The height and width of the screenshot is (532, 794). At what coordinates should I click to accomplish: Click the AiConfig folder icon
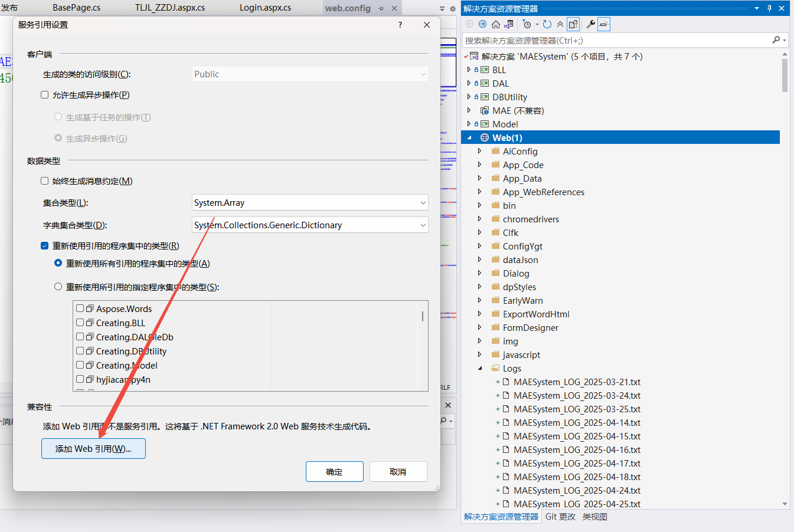pyautogui.click(x=495, y=151)
